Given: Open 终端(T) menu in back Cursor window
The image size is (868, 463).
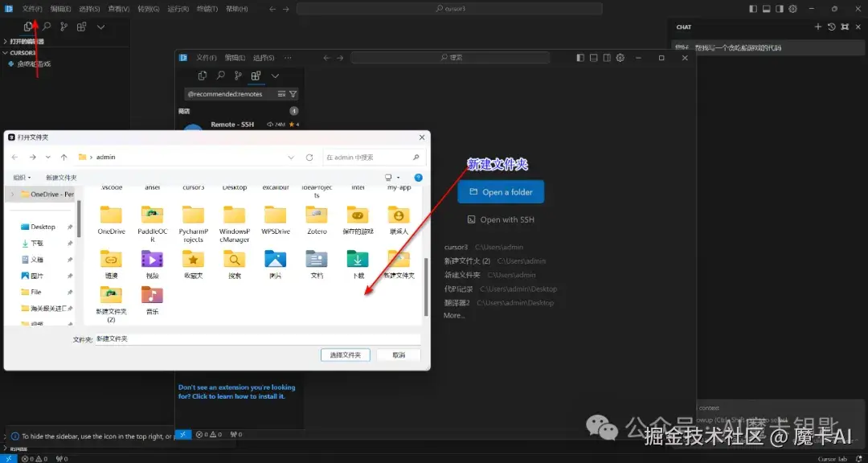Looking at the screenshot, I should (207, 9).
